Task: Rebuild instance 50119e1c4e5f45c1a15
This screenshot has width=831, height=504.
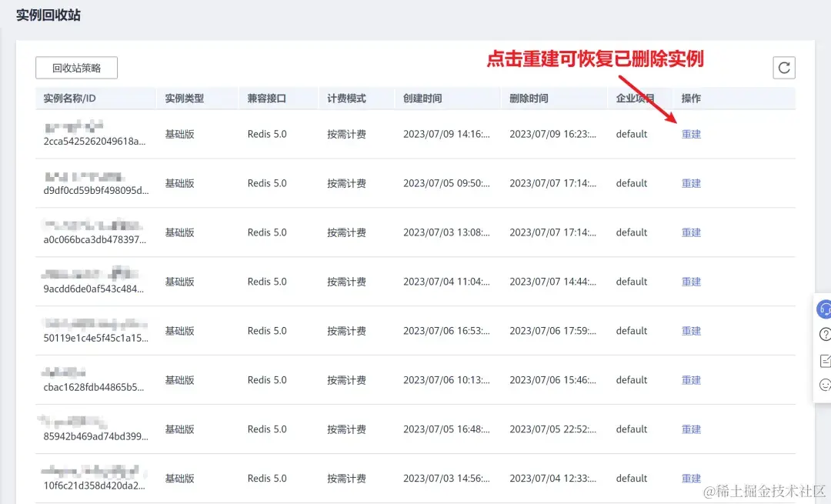Action: point(690,330)
